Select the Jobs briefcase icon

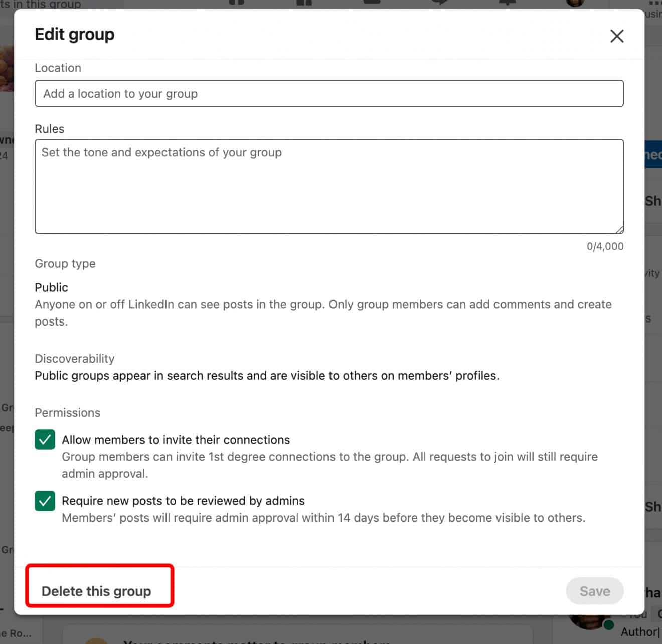coord(371,3)
